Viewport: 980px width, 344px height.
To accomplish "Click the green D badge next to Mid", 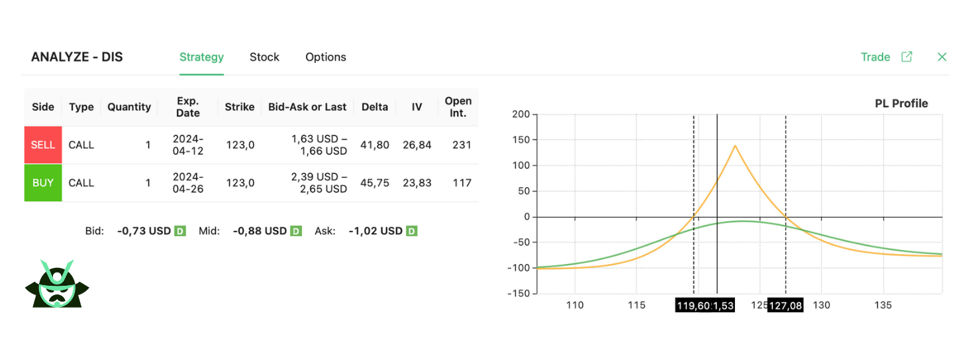I will click(296, 231).
